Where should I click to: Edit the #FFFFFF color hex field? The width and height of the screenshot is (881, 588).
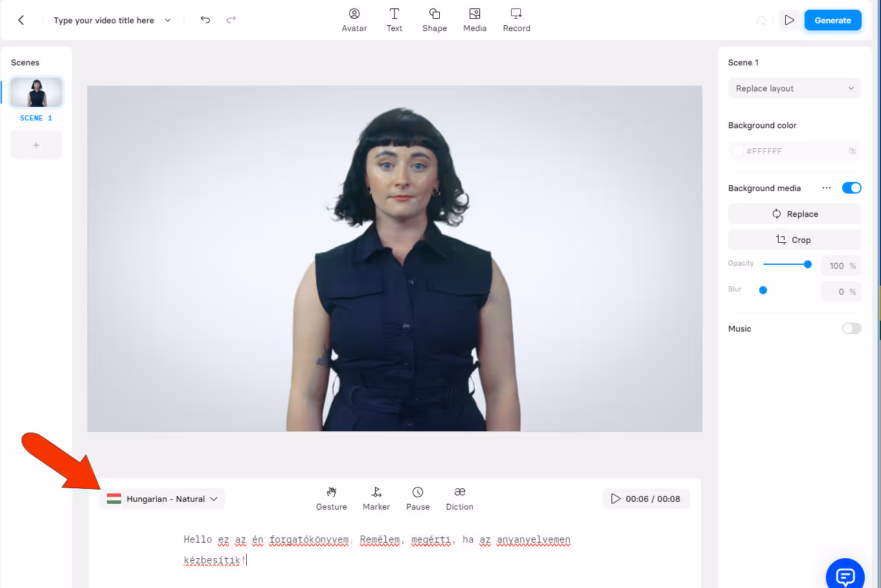point(764,151)
